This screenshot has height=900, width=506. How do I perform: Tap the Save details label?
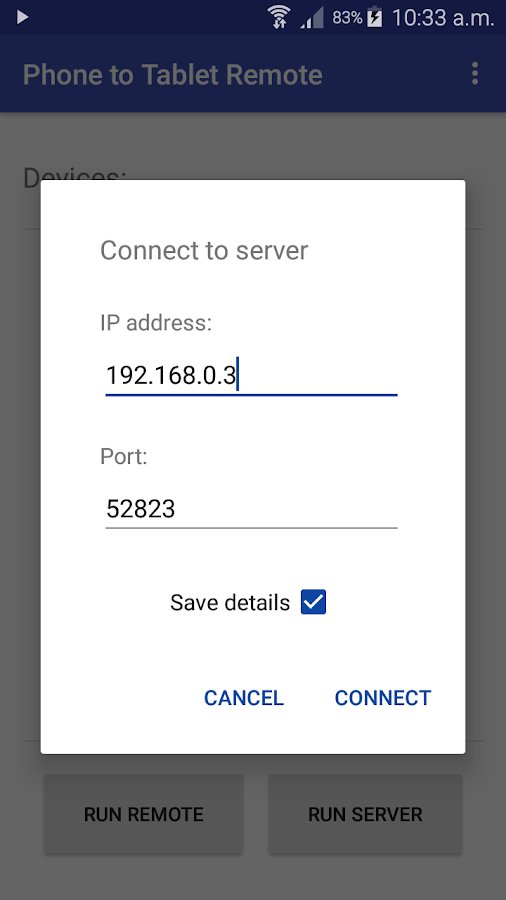pyautogui.click(x=230, y=603)
